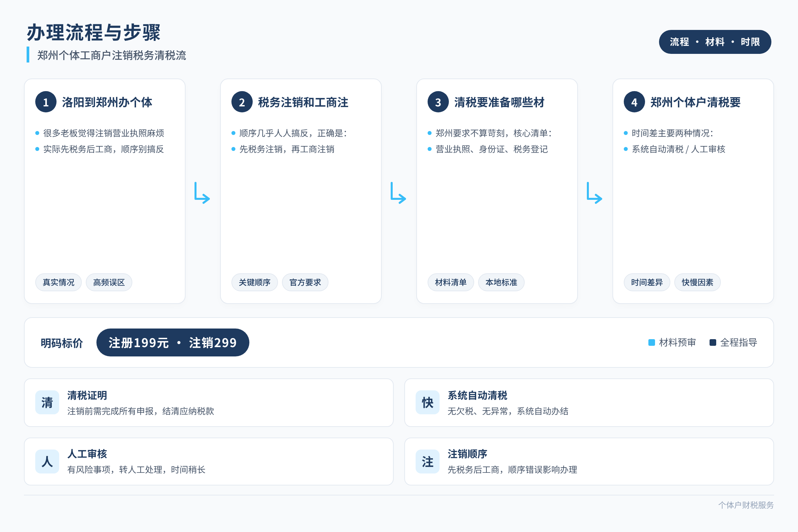Select the 关键顺序 tag
This screenshot has height=532, width=798.
(254, 282)
